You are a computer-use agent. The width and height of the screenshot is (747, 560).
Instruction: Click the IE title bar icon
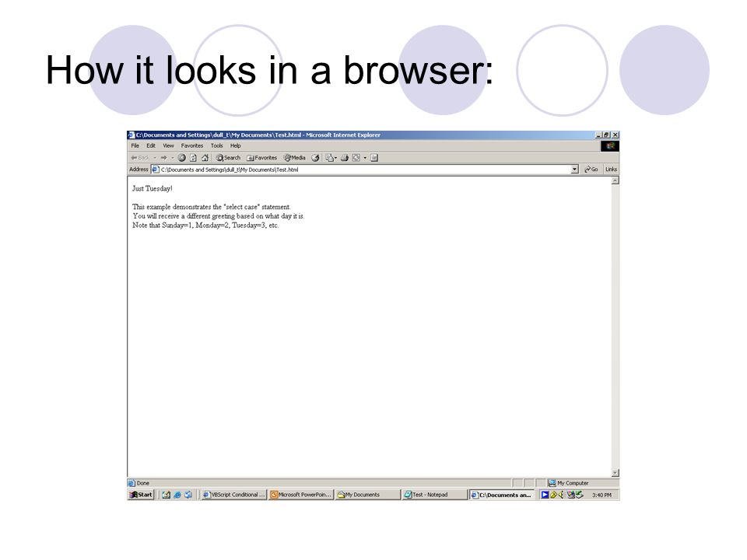132,135
